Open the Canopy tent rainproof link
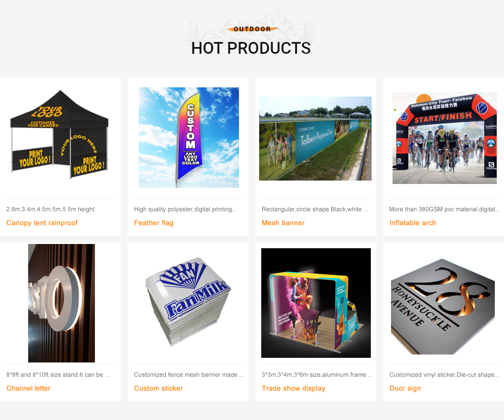The width and height of the screenshot is (504, 420). [42, 223]
